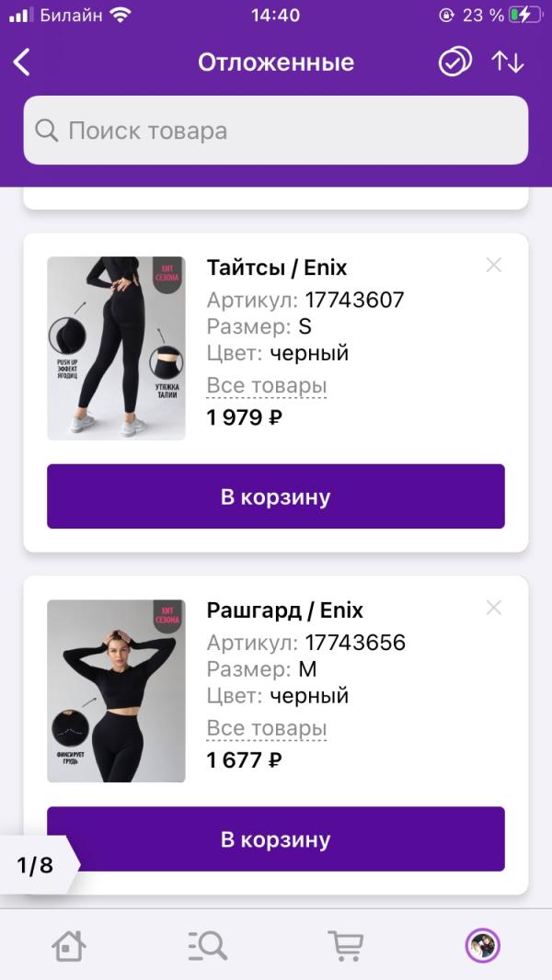
Task: Open the shopping cart tab
Action: 345,944
